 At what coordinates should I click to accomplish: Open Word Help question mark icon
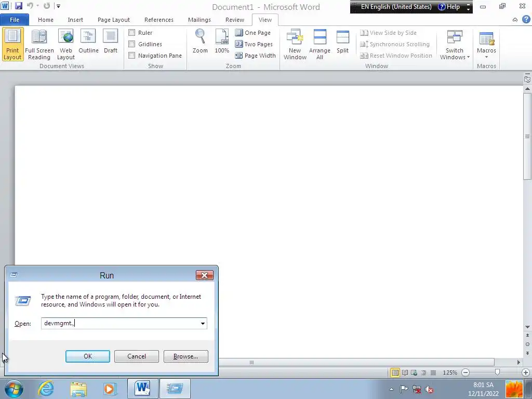click(526, 19)
